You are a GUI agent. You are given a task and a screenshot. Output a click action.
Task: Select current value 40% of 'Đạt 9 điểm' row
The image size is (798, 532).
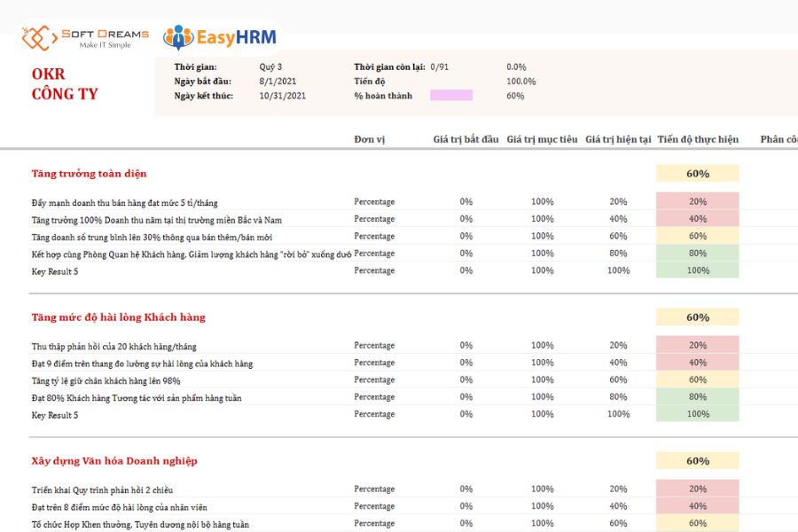pyautogui.click(x=618, y=363)
